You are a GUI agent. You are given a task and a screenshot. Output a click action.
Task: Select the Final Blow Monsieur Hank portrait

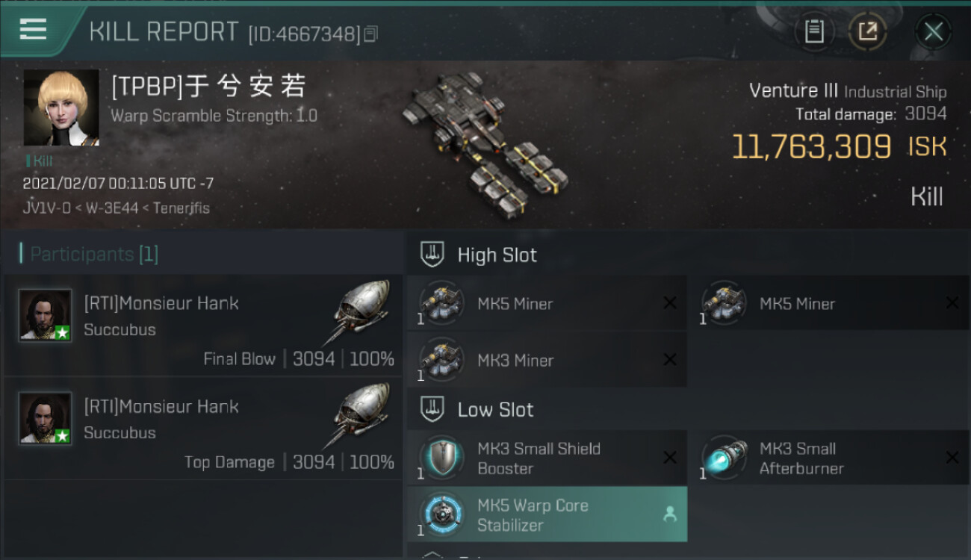pyautogui.click(x=46, y=315)
